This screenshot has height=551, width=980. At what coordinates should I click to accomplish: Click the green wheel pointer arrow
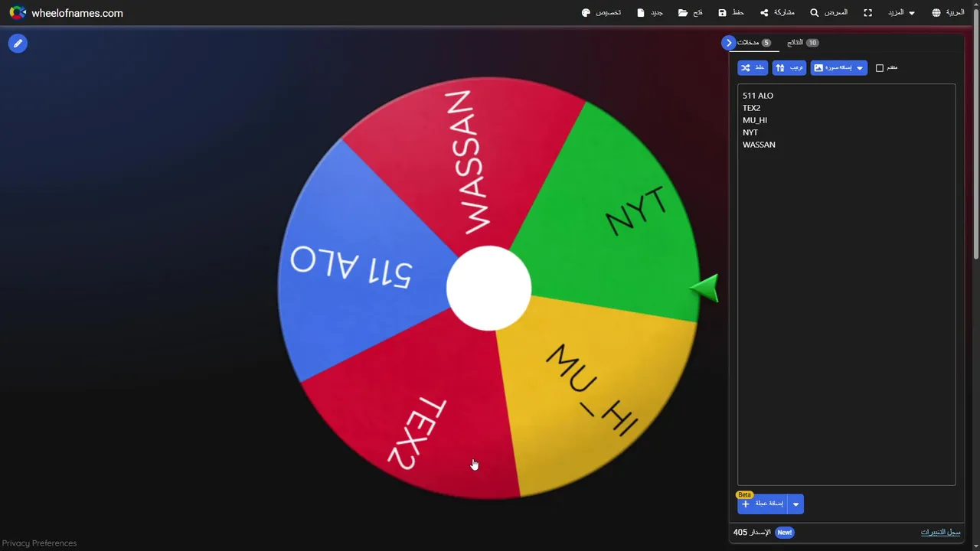coord(704,289)
